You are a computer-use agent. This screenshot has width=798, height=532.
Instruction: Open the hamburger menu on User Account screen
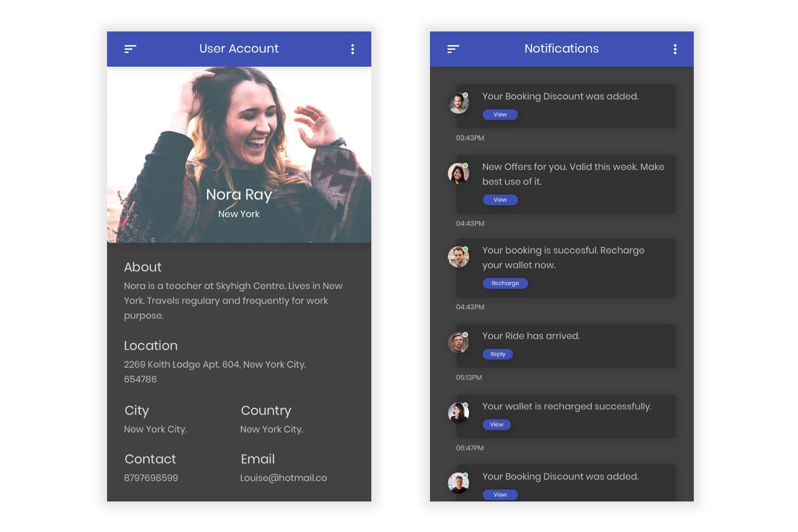pos(130,49)
